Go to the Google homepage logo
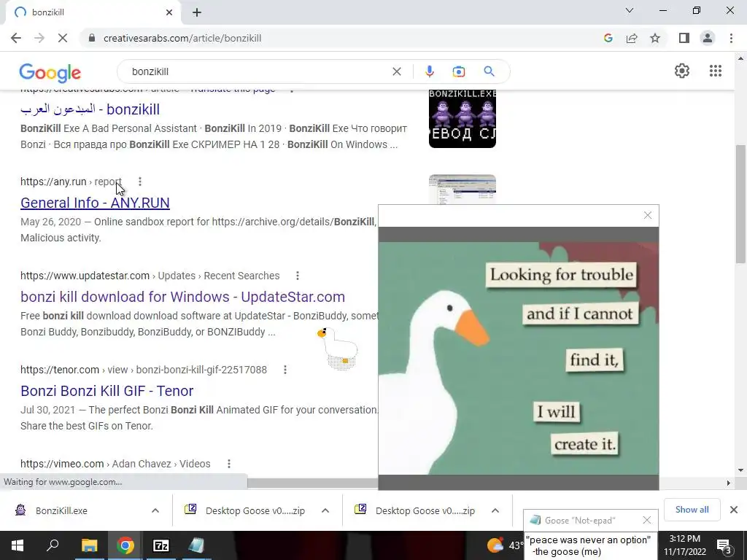Viewport: 747px width, 560px height. pos(50,72)
